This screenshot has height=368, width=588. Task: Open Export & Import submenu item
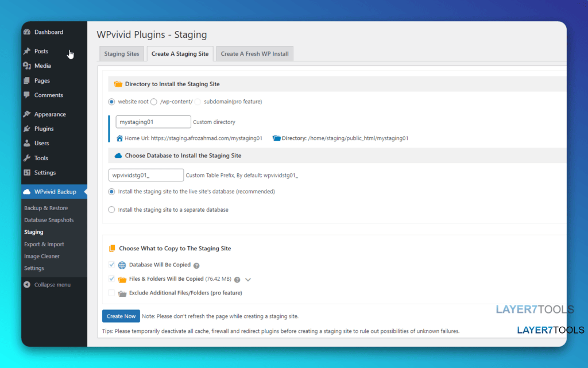pos(44,244)
